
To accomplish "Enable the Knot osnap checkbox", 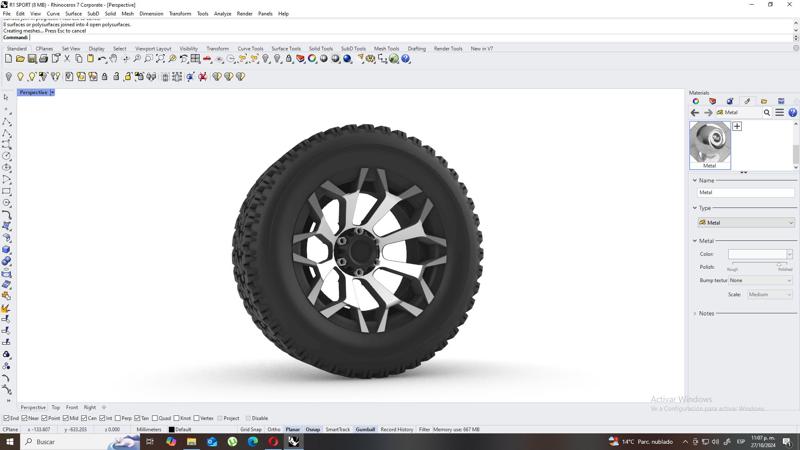I will 177,418.
